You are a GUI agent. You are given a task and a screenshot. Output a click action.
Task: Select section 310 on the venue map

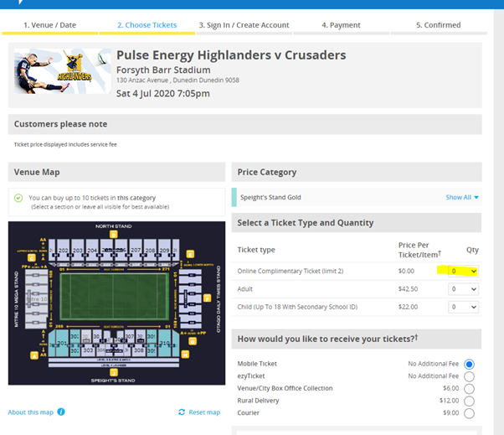pyautogui.click(x=165, y=344)
